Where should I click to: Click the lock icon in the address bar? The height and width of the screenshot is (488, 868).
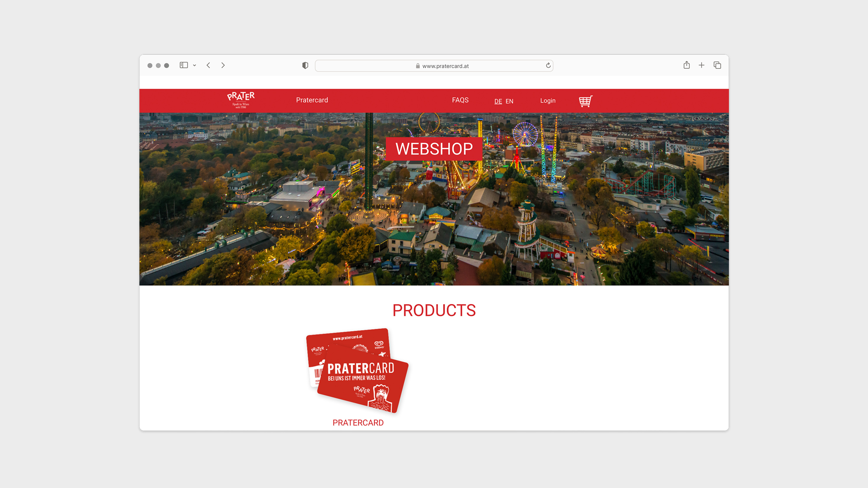[x=418, y=66]
